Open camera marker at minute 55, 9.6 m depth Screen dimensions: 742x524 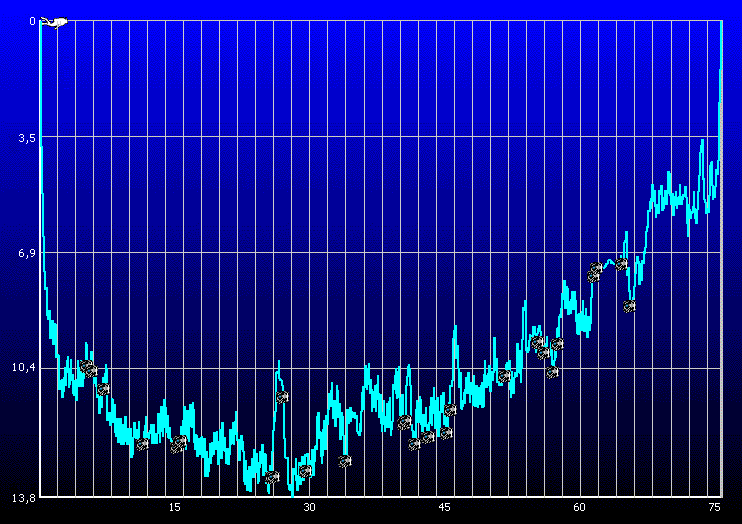click(537, 342)
